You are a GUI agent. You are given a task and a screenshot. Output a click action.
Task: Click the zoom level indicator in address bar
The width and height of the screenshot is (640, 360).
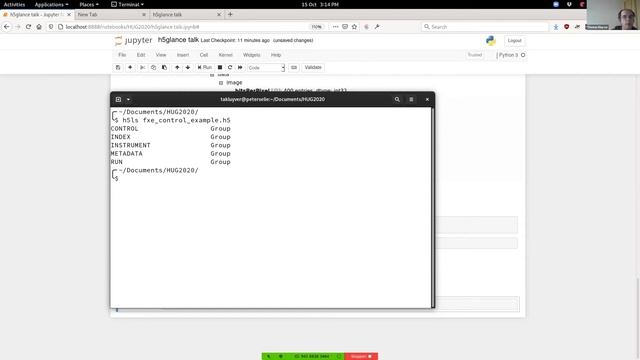pos(316,27)
